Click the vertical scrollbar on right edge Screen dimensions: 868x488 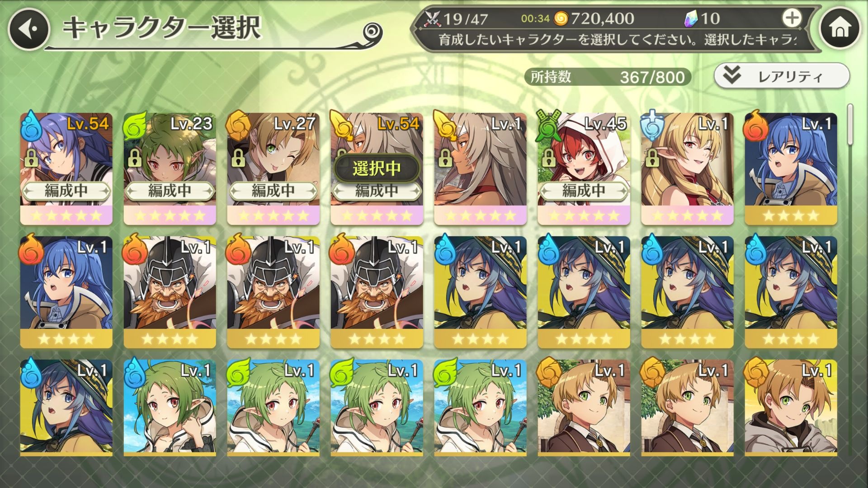850,124
